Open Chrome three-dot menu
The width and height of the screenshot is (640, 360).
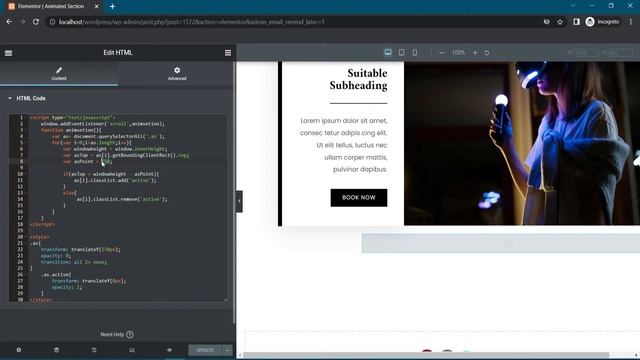[631, 22]
